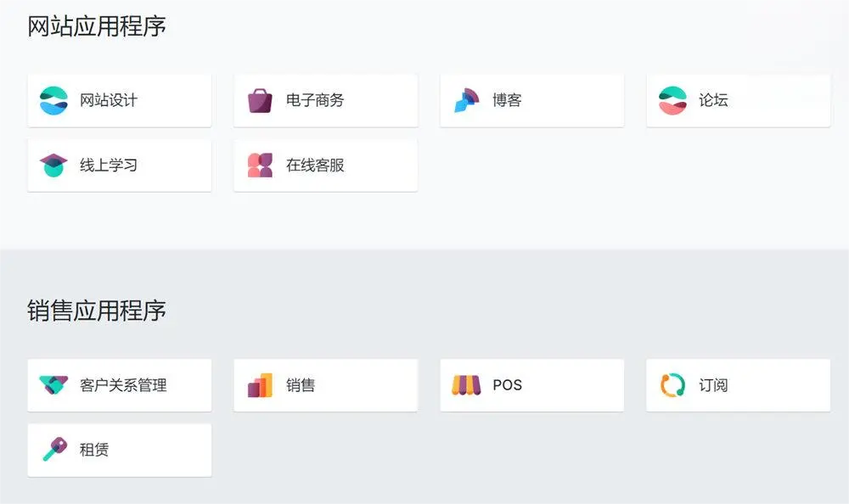This screenshot has height=504, width=849.
Task: Select the 博客 label
Action: [507, 100]
